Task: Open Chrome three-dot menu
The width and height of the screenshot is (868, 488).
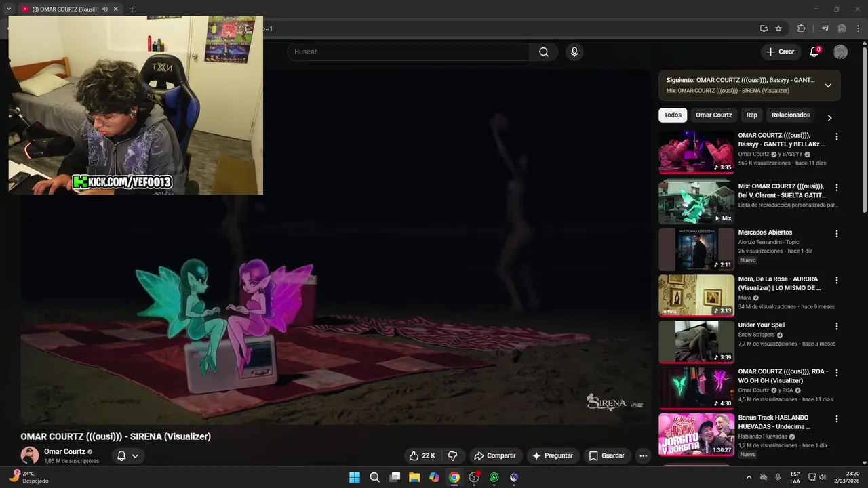Action: [x=858, y=28]
